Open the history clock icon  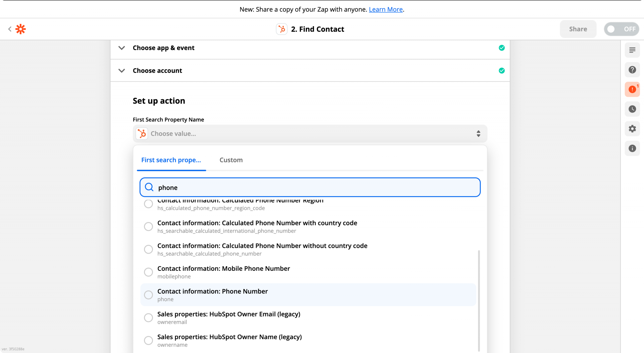click(x=632, y=109)
